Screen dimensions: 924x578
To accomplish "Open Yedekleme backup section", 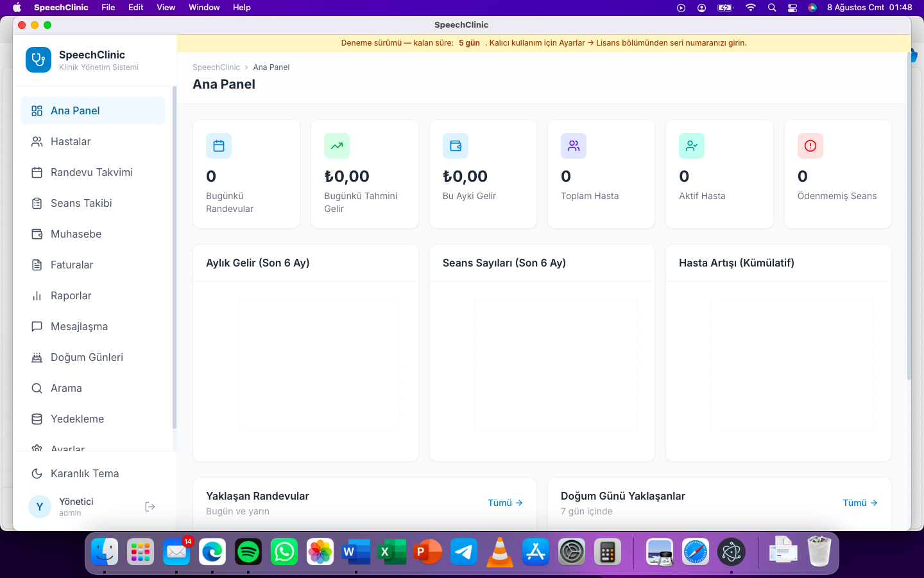I will click(92, 419).
